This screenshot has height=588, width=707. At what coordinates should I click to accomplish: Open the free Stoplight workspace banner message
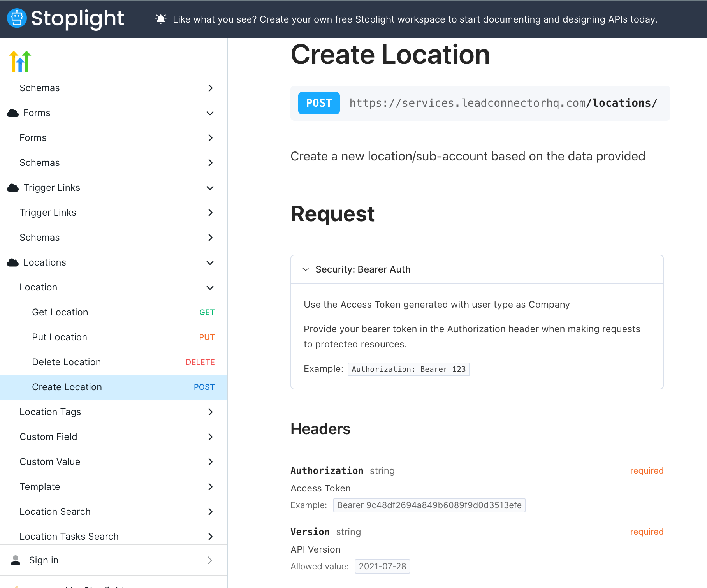415,19
